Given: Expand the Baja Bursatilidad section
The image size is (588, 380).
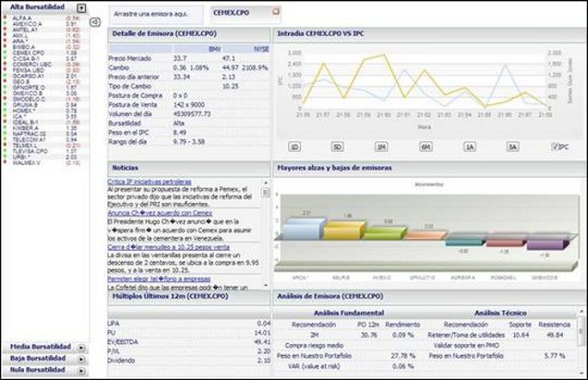Looking at the screenshot, I should pos(81,360).
